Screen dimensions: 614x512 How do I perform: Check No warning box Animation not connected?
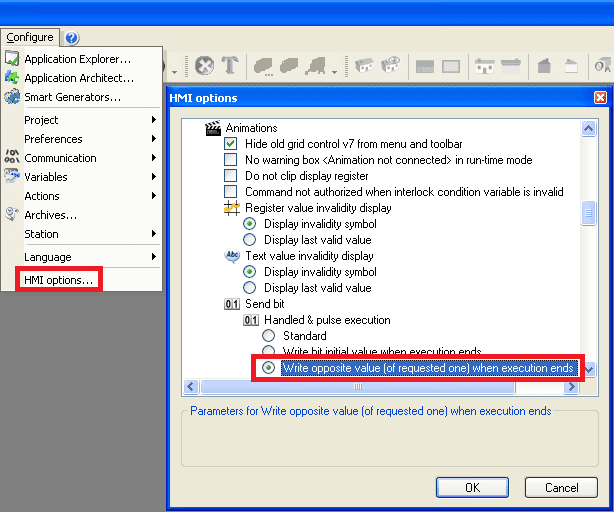(x=231, y=160)
